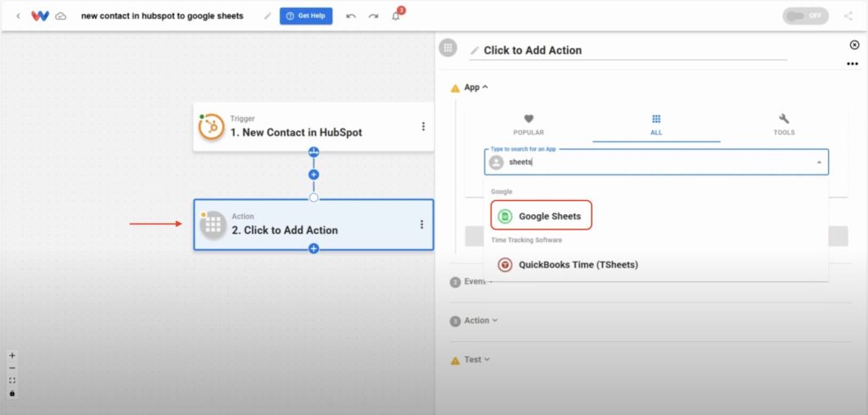This screenshot has width=868, height=415.
Task: Add step with plus between nodes
Action: tap(314, 174)
